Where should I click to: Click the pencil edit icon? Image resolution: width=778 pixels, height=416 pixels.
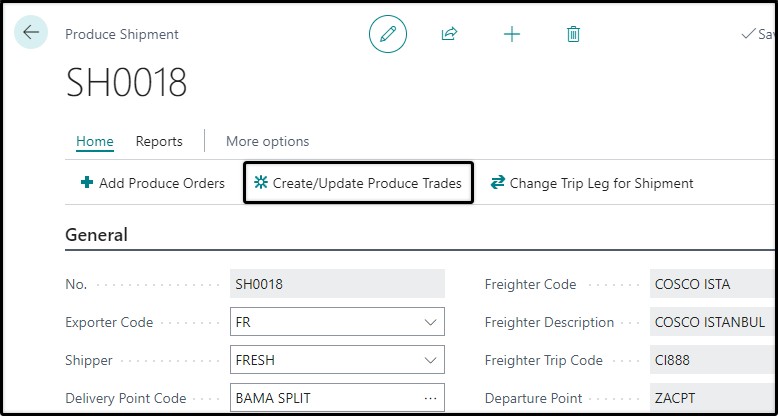[x=388, y=34]
